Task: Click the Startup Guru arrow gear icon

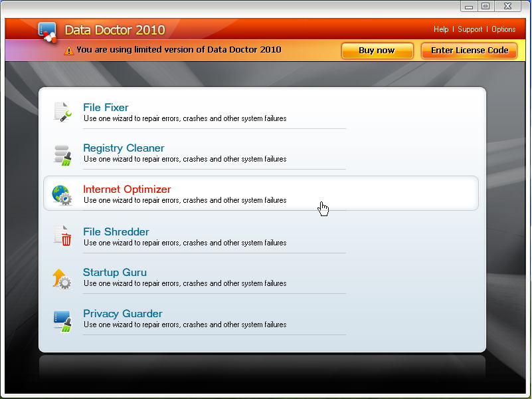Action: 62,279
